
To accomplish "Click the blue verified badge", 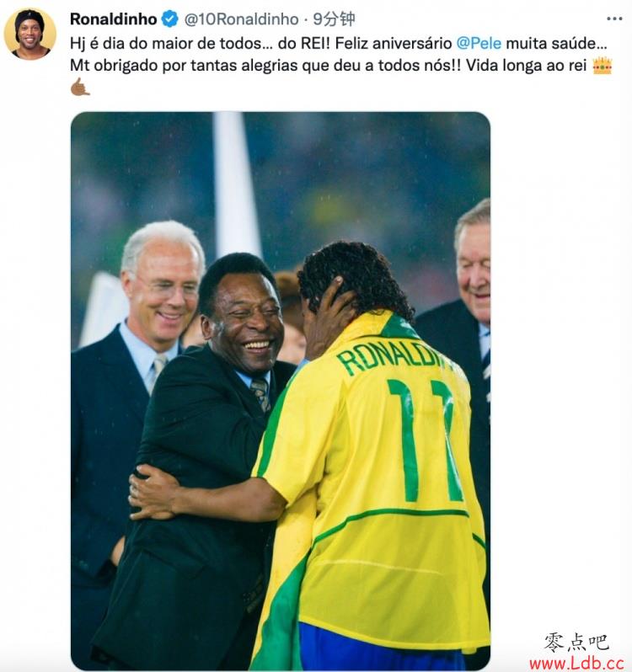I will point(169,19).
